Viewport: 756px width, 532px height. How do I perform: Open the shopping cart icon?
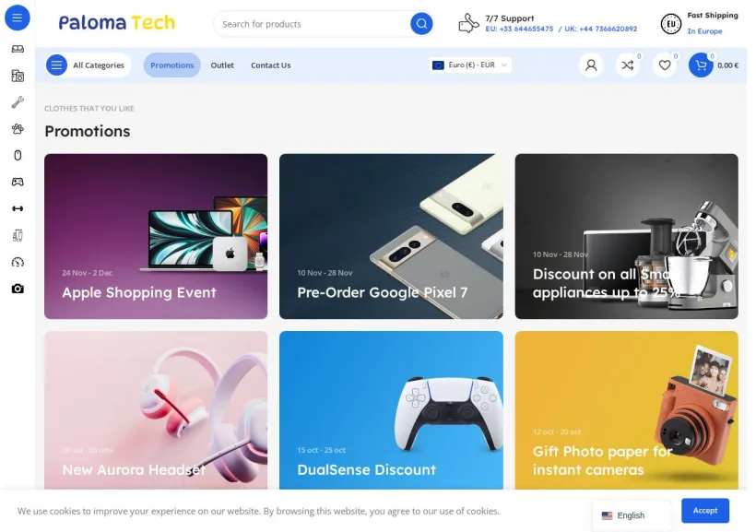701,65
